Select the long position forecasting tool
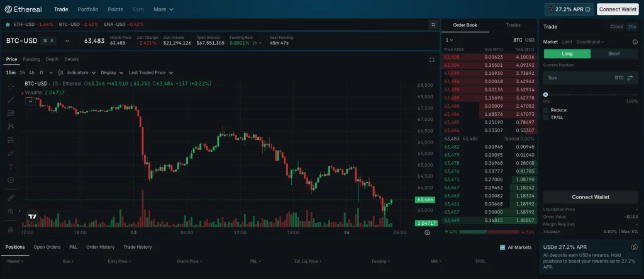The image size is (644, 279). [x=11, y=140]
